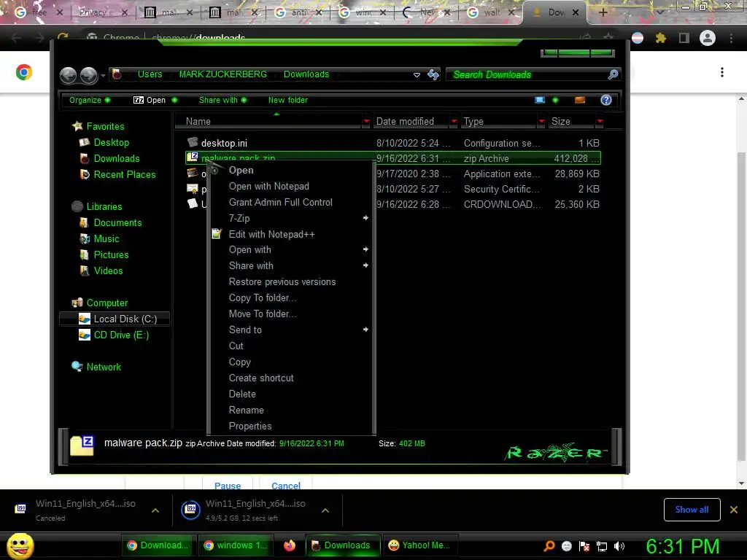
Task: Click the Chrome page vertical scrollbar
Action: point(741,305)
